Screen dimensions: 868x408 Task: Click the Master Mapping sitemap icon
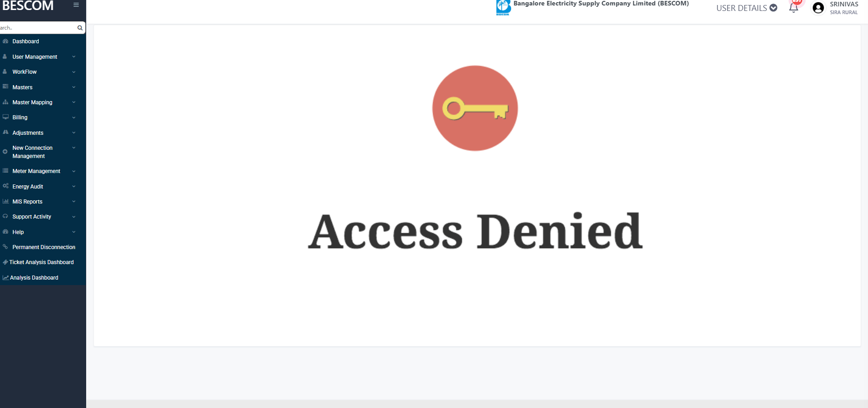pyautogui.click(x=5, y=102)
